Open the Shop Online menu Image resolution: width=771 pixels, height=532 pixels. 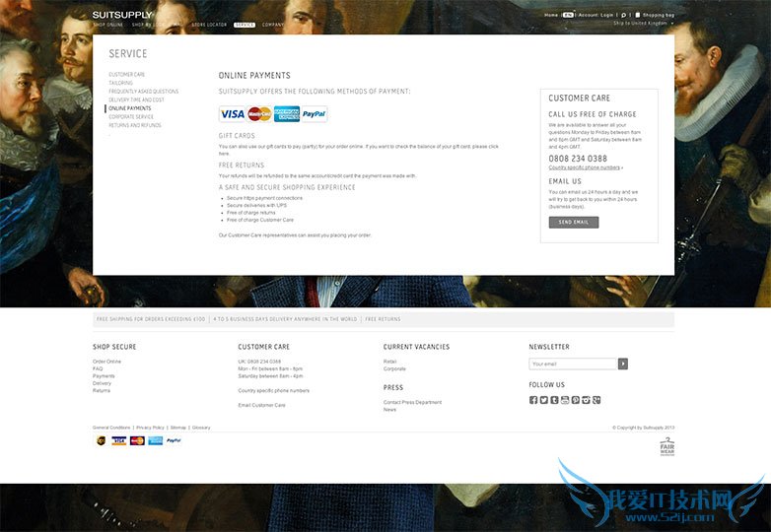[x=107, y=25]
